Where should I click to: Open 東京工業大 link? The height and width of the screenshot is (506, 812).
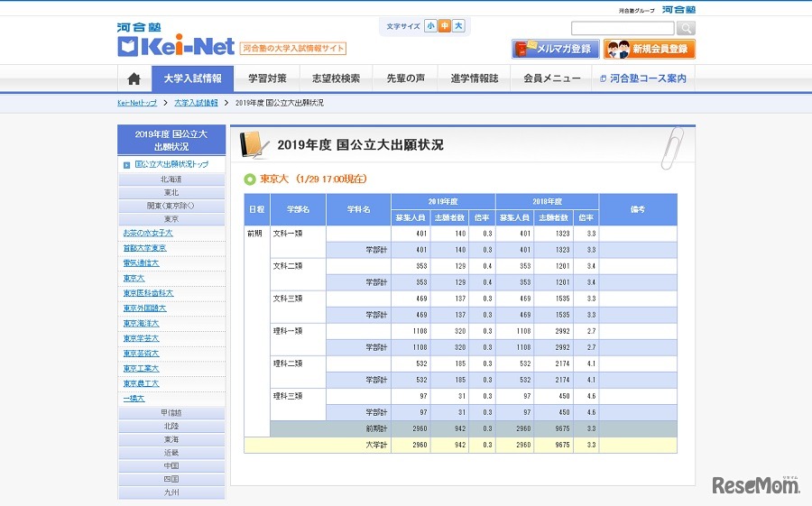(142, 368)
